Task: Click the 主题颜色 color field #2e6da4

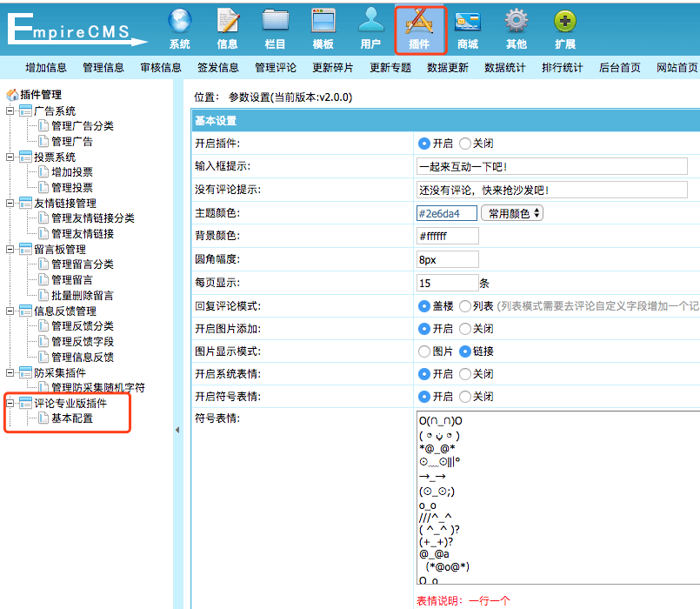Action: click(447, 213)
